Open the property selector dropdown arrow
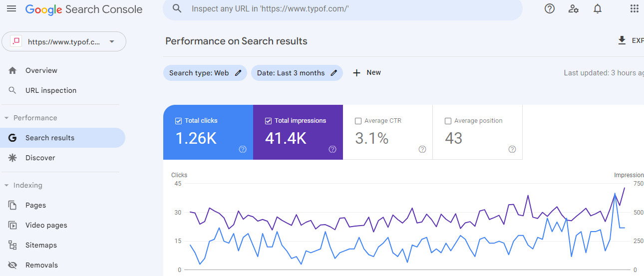Screen dimensions: 644x276 [112, 42]
